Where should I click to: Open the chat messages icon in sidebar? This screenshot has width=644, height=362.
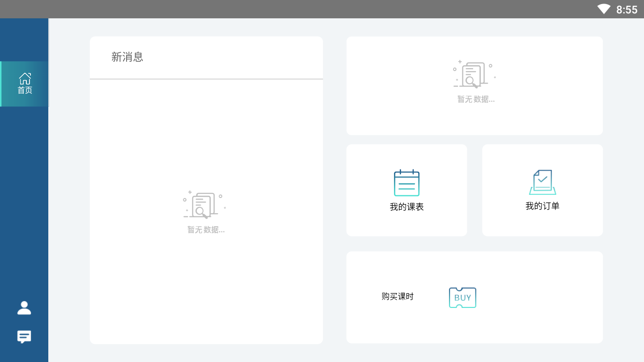[x=24, y=337]
